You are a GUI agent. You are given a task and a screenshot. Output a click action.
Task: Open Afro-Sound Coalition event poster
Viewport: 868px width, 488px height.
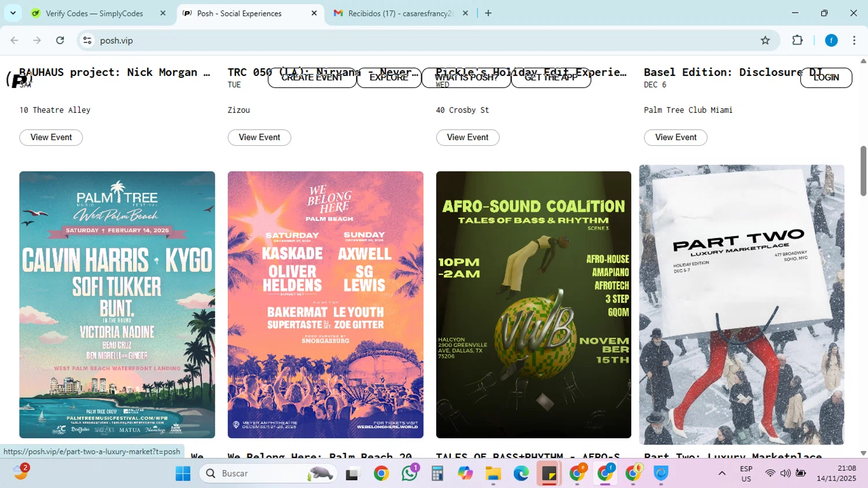[534, 304]
